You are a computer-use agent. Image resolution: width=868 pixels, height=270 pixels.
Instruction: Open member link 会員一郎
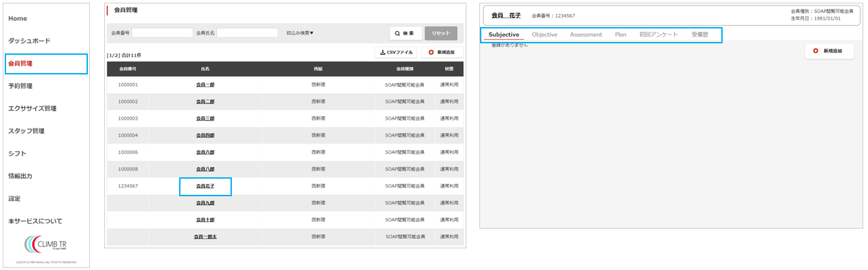coord(205,85)
